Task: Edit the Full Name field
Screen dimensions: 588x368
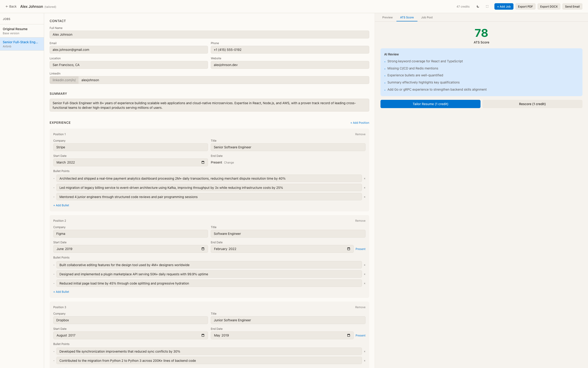Action: [x=209, y=34]
